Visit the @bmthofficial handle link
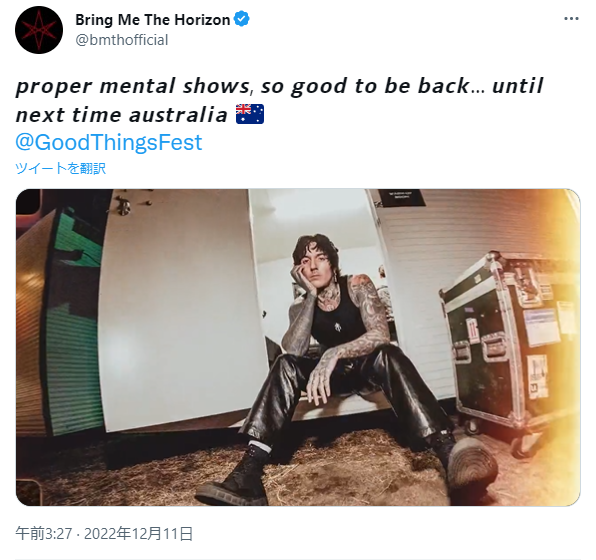This screenshot has width=596, height=560. point(122,40)
